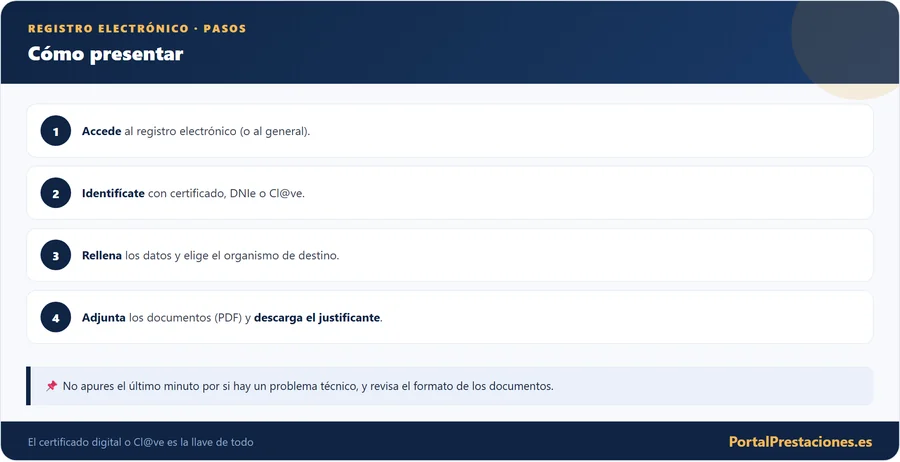Click 'los datos y elige el organismo de destino' text
The width and height of the screenshot is (900, 462).
click(x=232, y=255)
